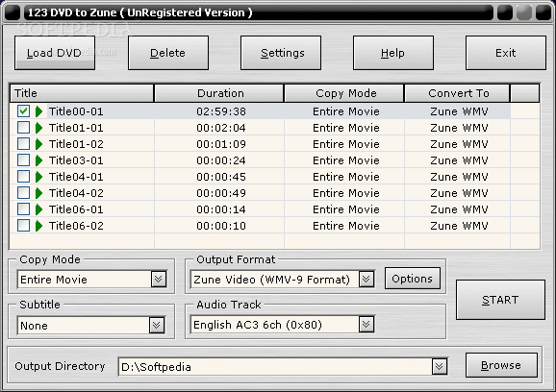Select the Title04-02 checkbox
This screenshot has width=556, height=392.
[23, 192]
